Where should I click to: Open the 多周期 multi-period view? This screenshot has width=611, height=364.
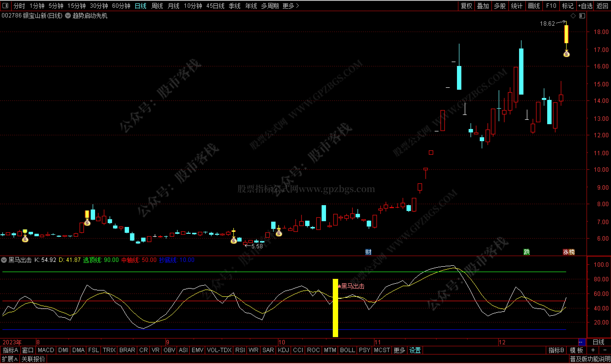pos(269,6)
